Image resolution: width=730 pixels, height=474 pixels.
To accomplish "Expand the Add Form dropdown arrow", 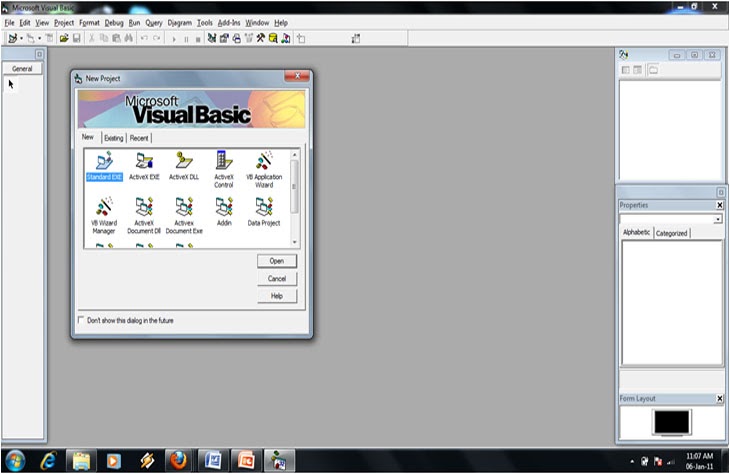I will point(39,39).
